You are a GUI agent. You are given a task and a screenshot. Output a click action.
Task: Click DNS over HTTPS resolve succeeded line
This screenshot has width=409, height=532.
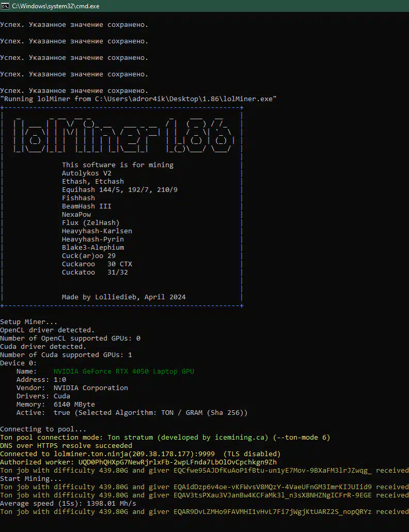[x=66, y=446]
